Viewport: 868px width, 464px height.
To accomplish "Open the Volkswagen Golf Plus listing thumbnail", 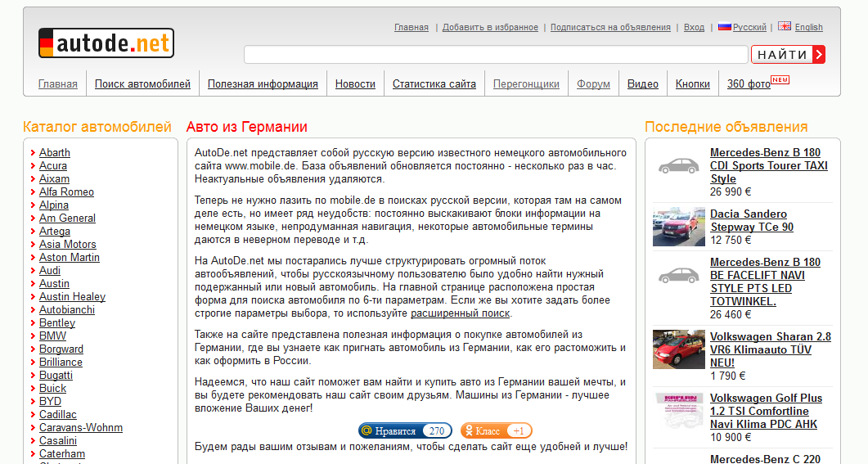I will coord(679,411).
